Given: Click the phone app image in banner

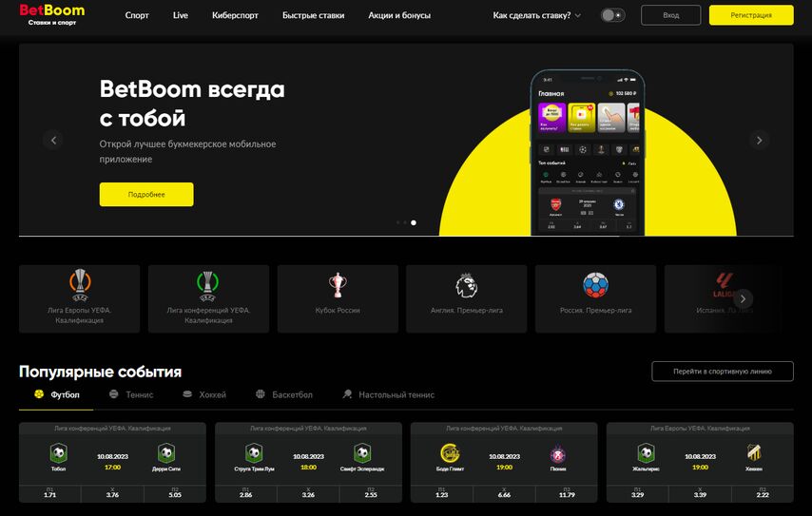Looking at the screenshot, I should click(x=588, y=153).
